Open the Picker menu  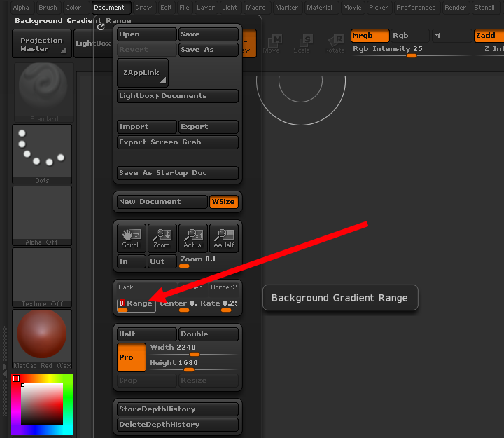(x=379, y=8)
